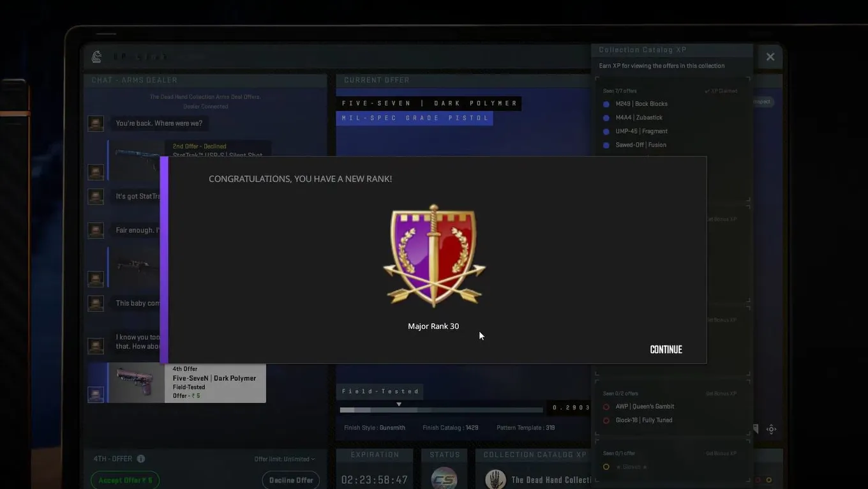868x489 pixels.
Task: Click dealer avatar beside "You're back. Where were we?"
Action: click(x=96, y=123)
